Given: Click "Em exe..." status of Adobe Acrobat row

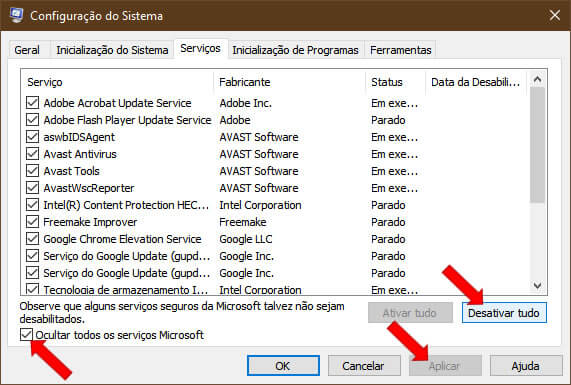Looking at the screenshot, I should point(395,103).
